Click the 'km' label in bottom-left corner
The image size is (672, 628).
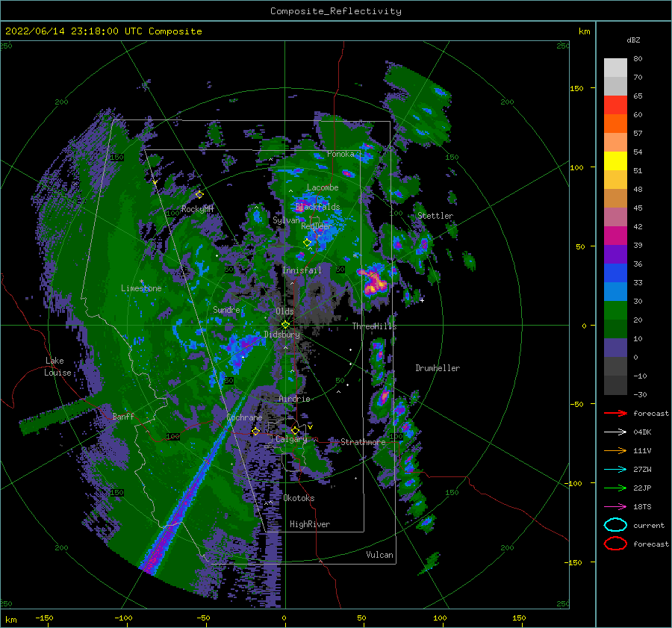point(11,620)
